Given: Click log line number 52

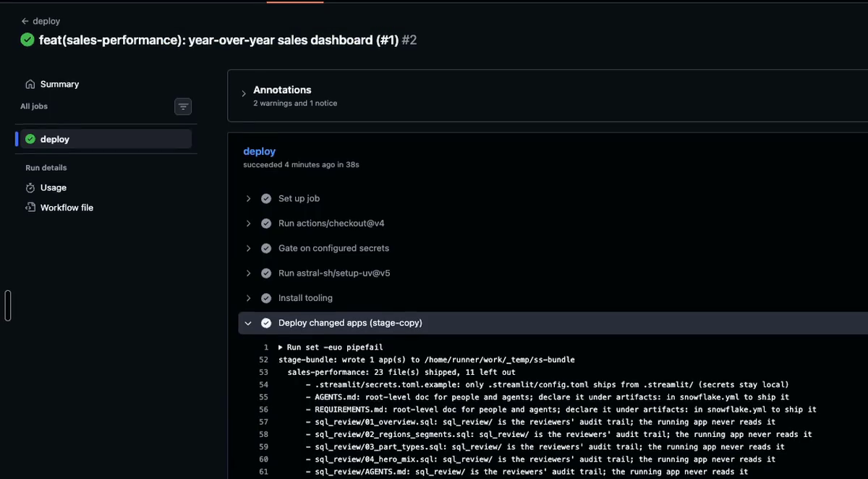Looking at the screenshot, I should [x=263, y=360].
